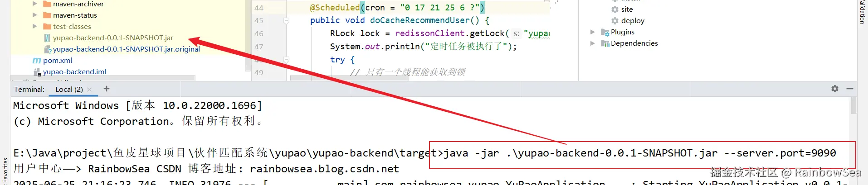
Task: Toggle code folding marker at line 45
Action: click(286, 20)
